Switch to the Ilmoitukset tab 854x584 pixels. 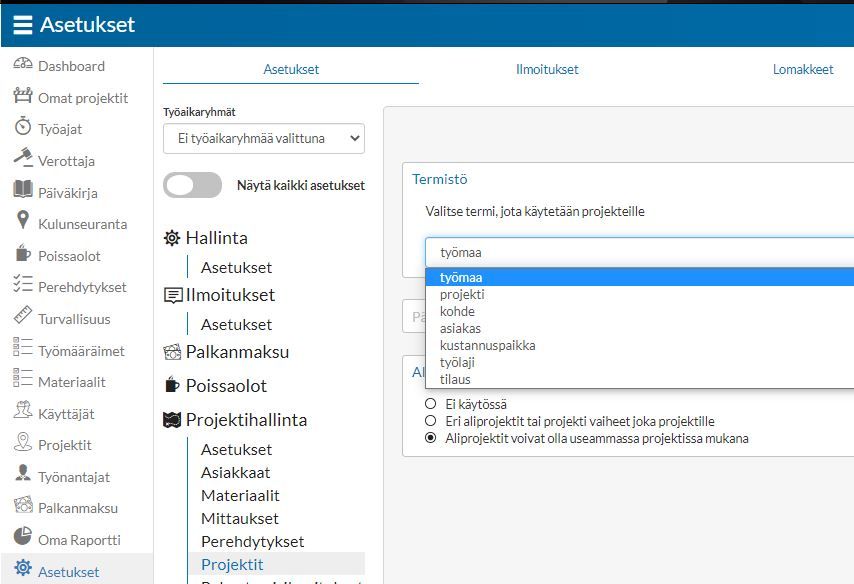(x=547, y=70)
